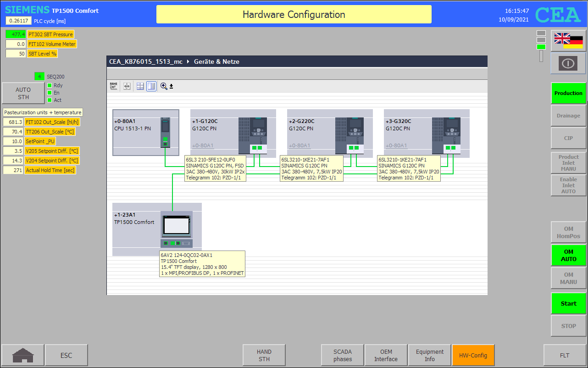Toggle OM AUTO operating mode

tap(568, 255)
